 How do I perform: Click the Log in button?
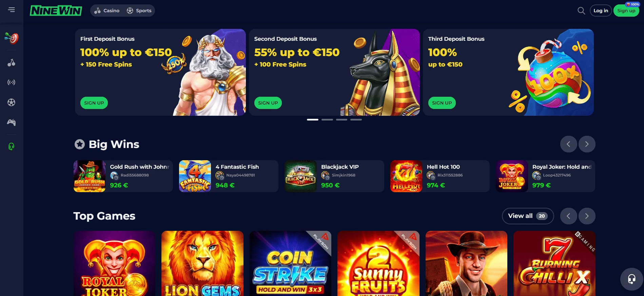601,11
